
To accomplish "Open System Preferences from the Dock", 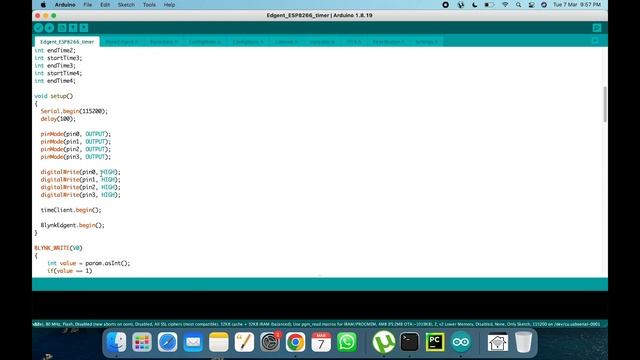I will click(x=270, y=342).
